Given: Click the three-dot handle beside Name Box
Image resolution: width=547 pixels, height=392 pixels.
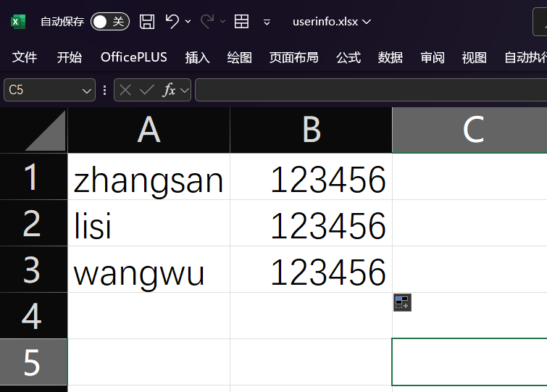Looking at the screenshot, I should tap(104, 91).
